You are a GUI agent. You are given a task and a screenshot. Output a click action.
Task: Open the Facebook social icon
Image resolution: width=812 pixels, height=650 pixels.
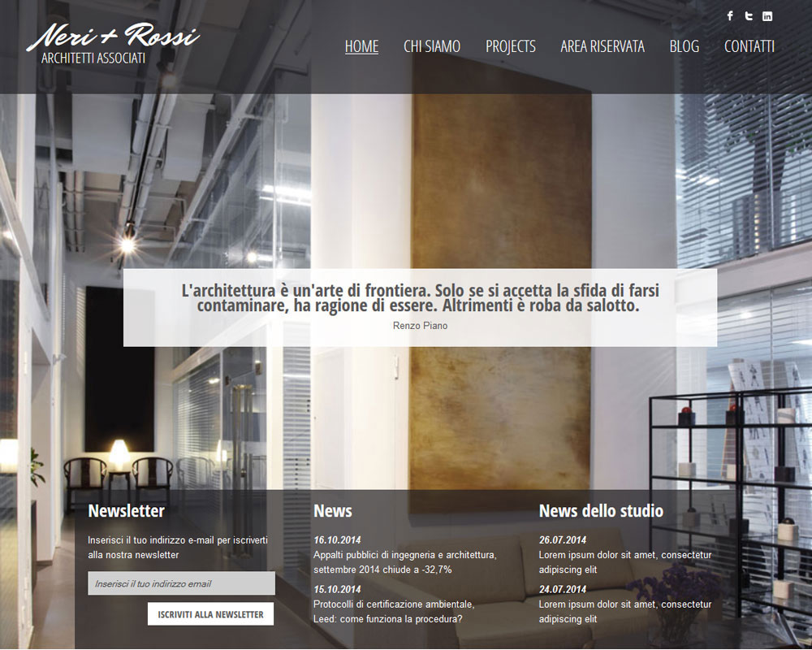[x=730, y=16]
